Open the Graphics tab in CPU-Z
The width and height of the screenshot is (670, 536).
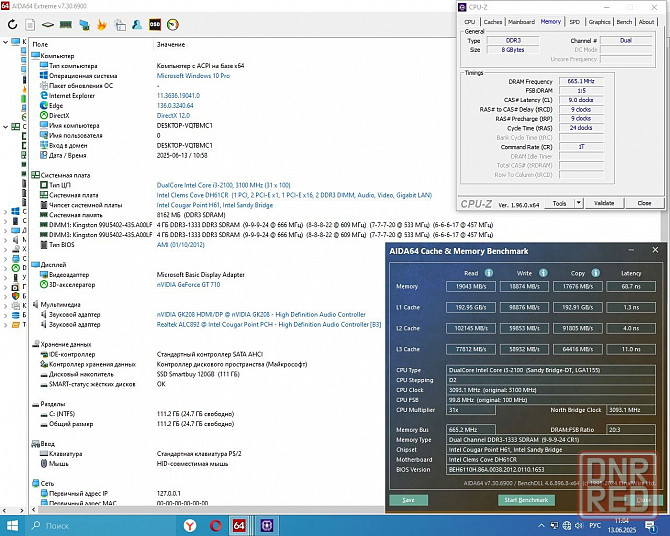tap(599, 22)
